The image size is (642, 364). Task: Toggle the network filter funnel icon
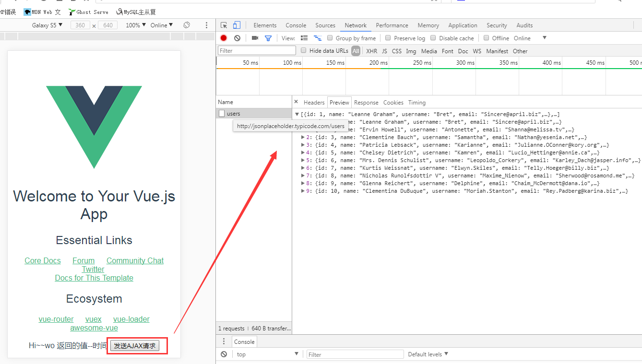[x=268, y=38]
